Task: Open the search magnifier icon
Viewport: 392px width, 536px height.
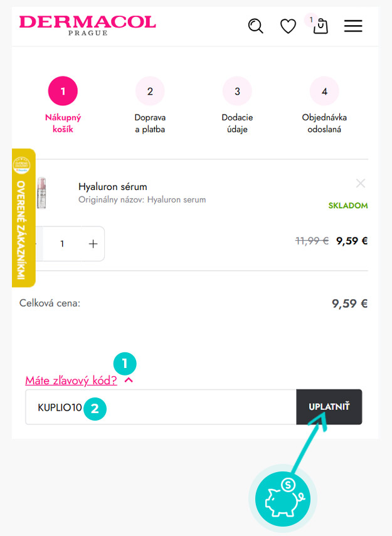Action: point(255,26)
